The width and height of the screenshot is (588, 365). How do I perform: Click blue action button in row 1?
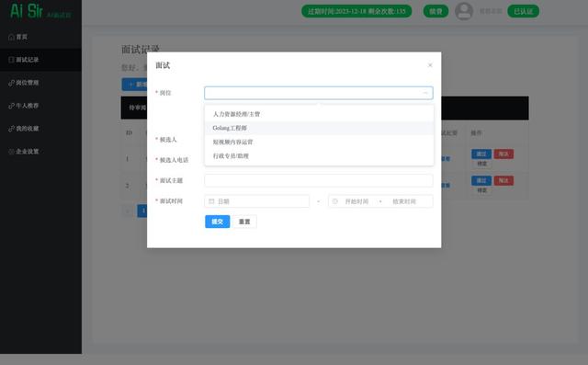[481, 154]
